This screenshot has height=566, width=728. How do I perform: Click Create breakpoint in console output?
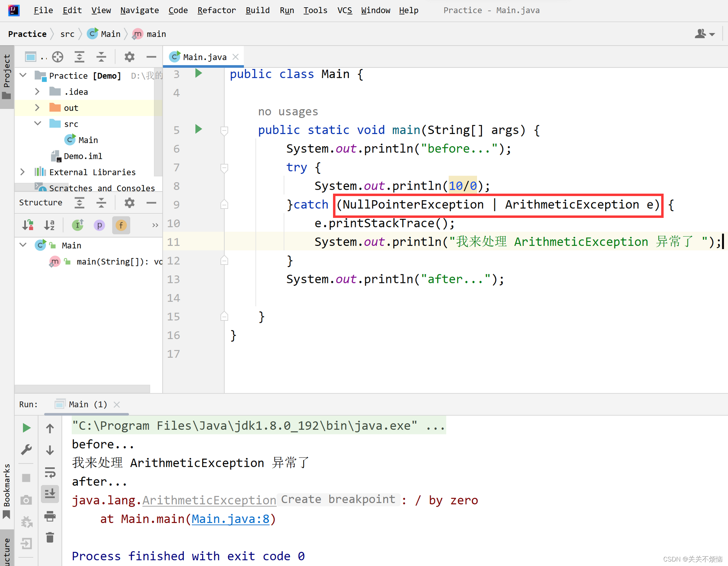[338, 499]
